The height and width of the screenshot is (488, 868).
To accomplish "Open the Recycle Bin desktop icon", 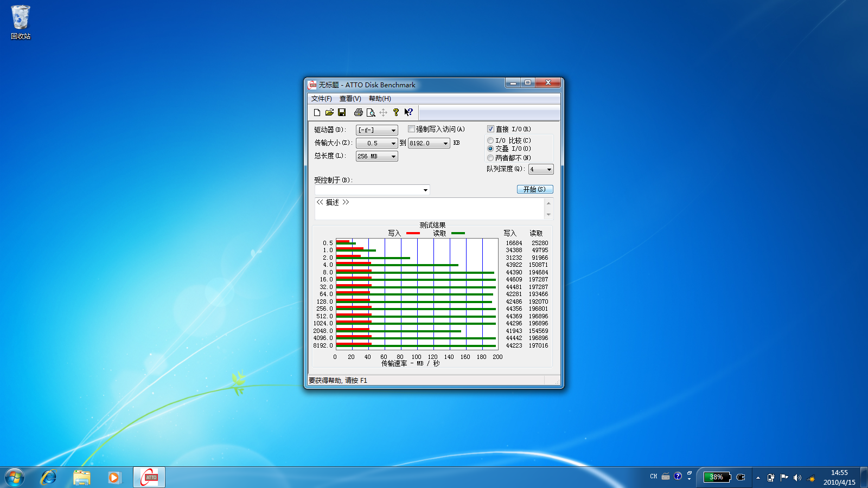I will (21, 22).
